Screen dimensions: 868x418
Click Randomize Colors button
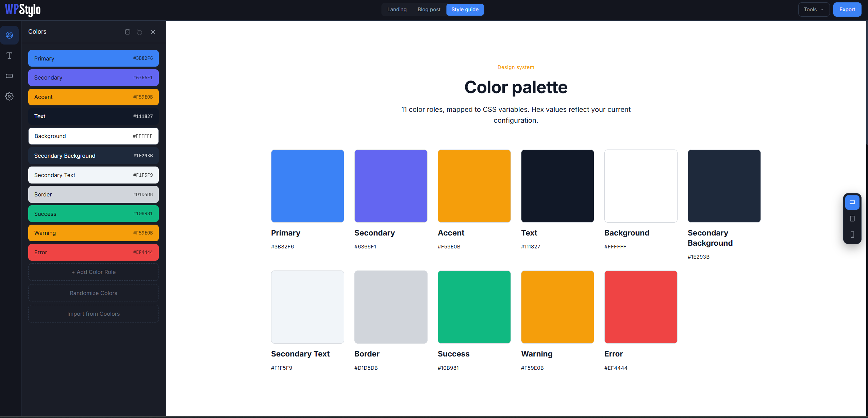point(94,293)
